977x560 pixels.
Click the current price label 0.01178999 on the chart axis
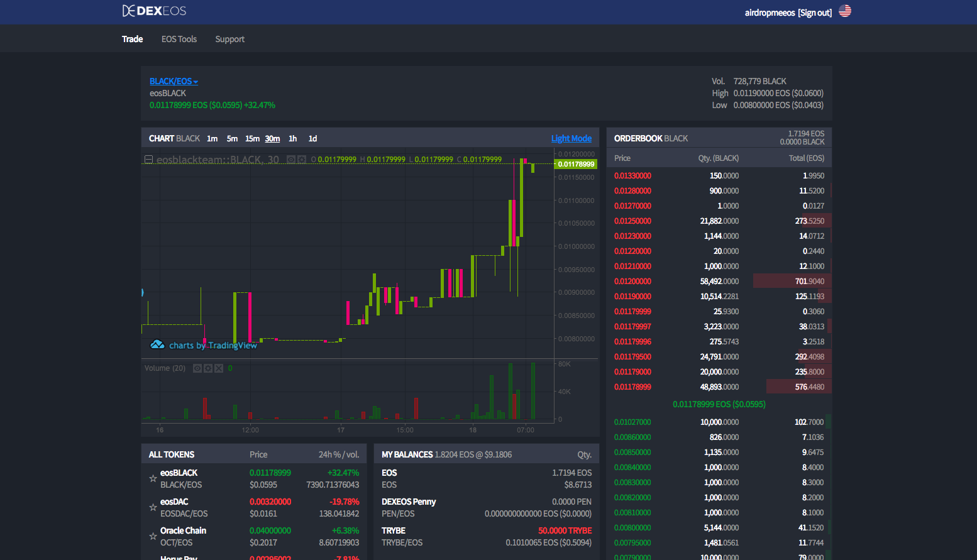(576, 164)
